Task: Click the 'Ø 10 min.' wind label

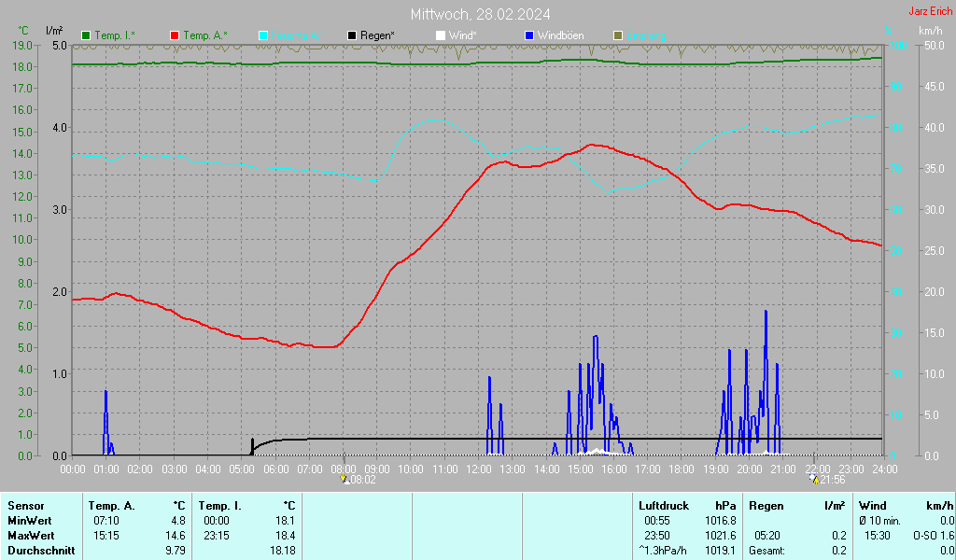Action: pos(879,521)
